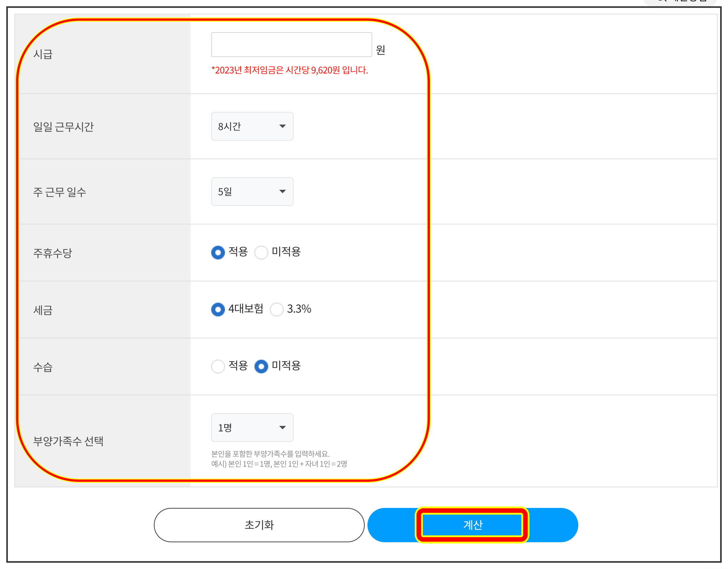Select 미적용 for 수습
This screenshot has height=569, width=728.
[x=261, y=367]
